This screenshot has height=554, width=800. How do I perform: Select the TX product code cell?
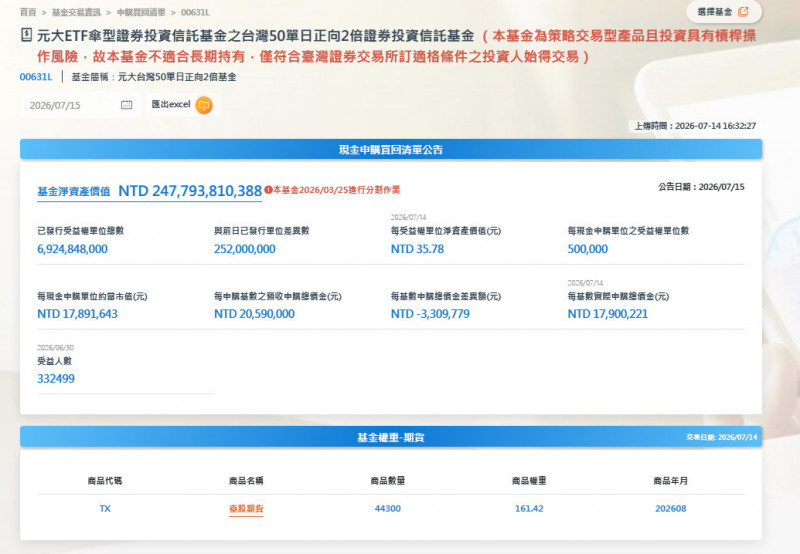[105, 509]
